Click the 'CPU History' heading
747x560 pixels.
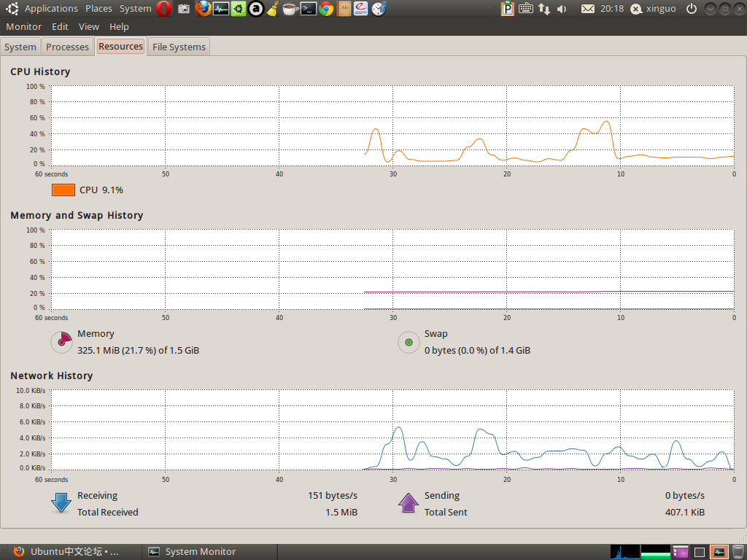pyautogui.click(x=40, y=71)
